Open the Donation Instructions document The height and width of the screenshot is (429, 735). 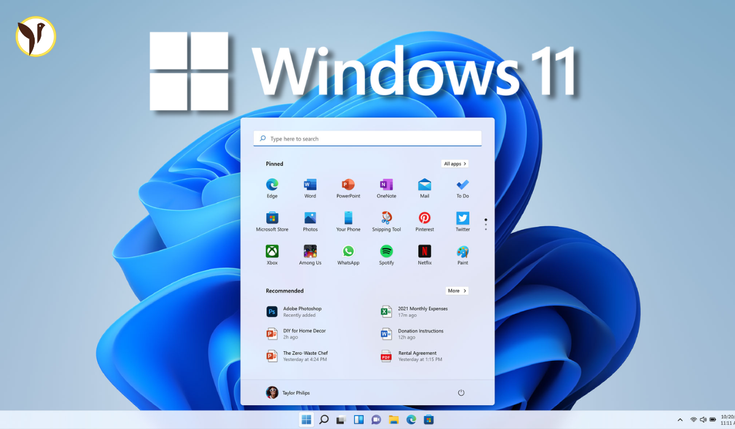point(412,334)
